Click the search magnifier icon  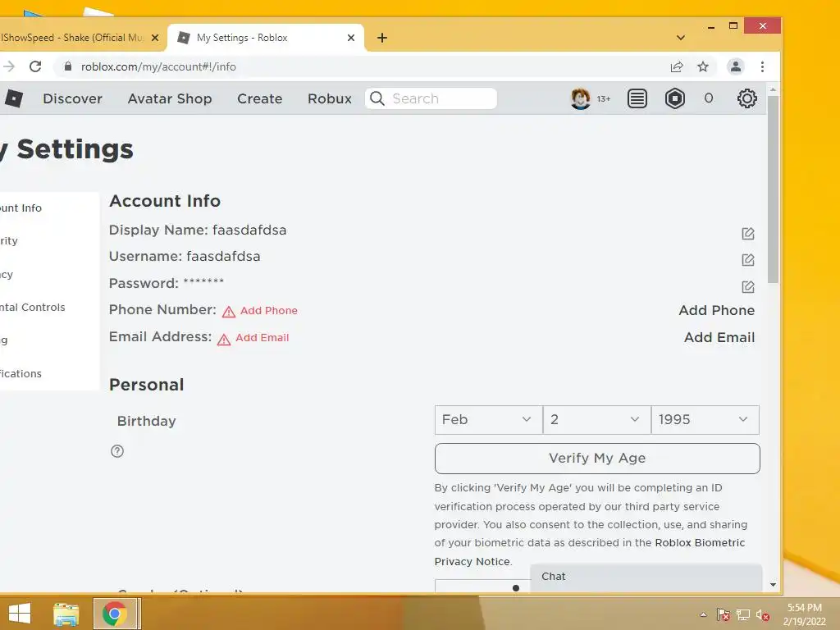[x=377, y=98]
